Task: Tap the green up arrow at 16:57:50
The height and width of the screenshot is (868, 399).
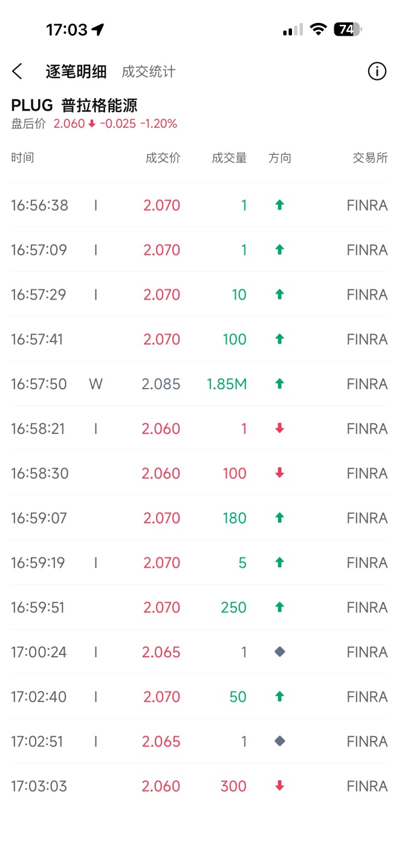Action: click(x=279, y=384)
